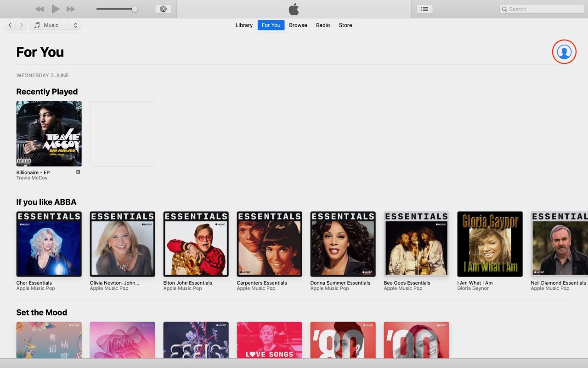
Task: Open the AirPlay device selector
Action: 163,9
